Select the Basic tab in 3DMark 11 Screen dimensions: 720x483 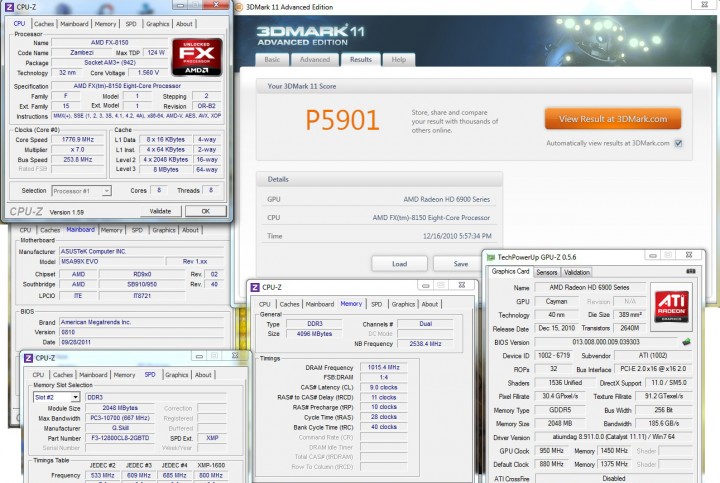point(272,60)
